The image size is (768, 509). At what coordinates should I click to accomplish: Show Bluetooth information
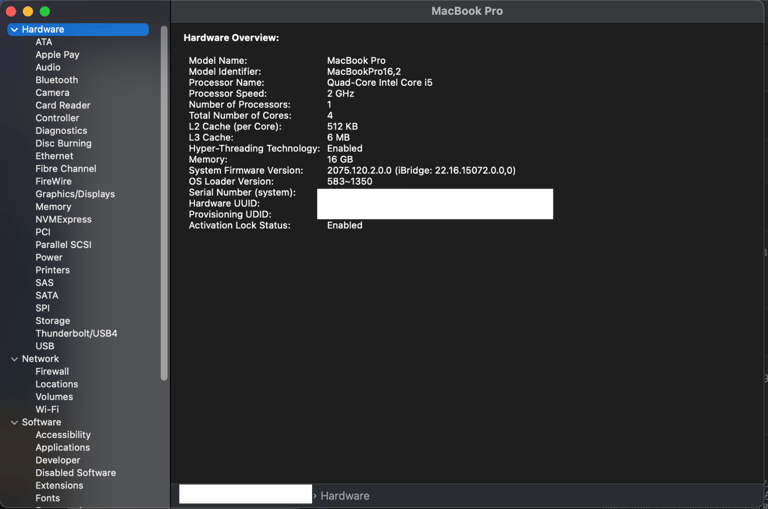57,80
